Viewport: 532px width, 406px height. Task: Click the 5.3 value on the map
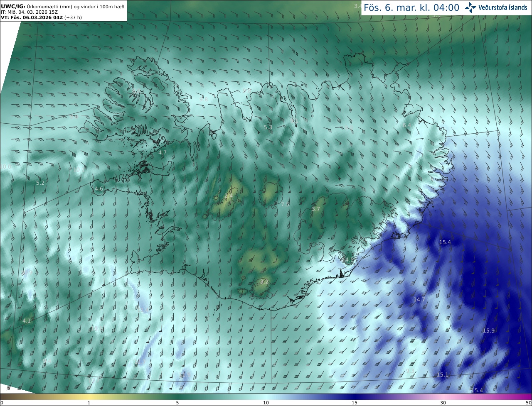point(268,127)
